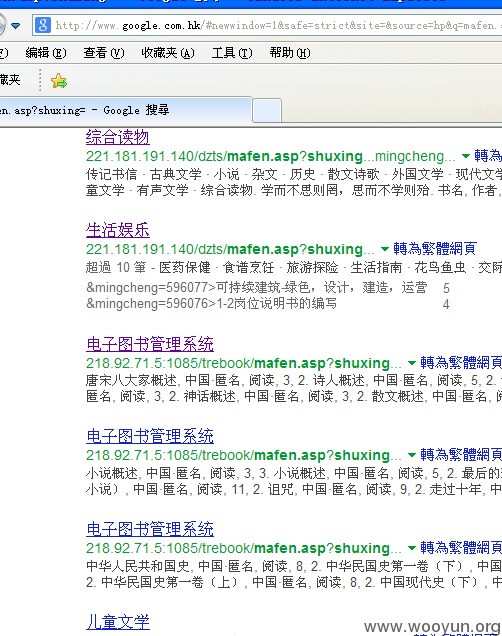Open the 收藏夹(A) menu
This screenshot has width=502, height=636.
coord(168,53)
